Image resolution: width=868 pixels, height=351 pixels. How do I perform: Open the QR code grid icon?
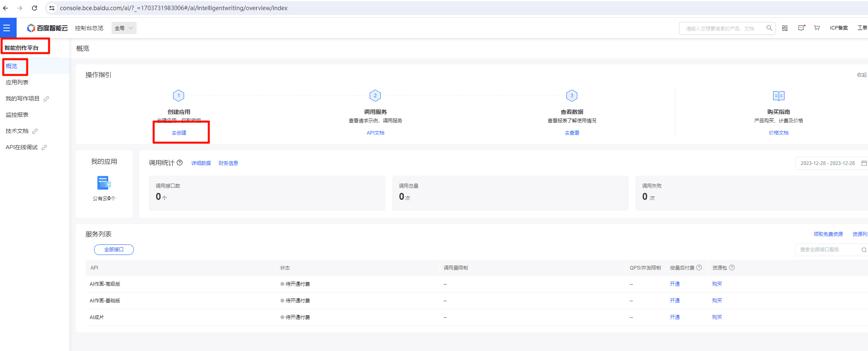[x=785, y=28]
